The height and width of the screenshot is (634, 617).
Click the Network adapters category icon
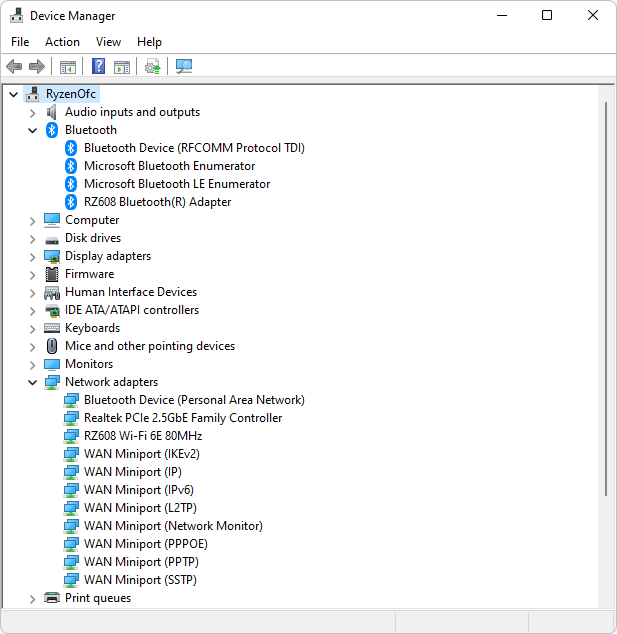52,382
